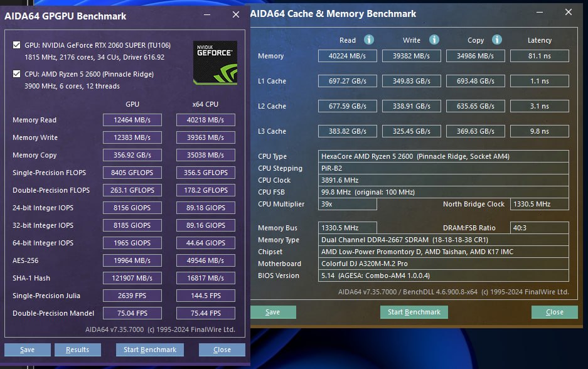This screenshot has height=369, width=588.
Task: Click the Read info icon
Action: coord(369,40)
